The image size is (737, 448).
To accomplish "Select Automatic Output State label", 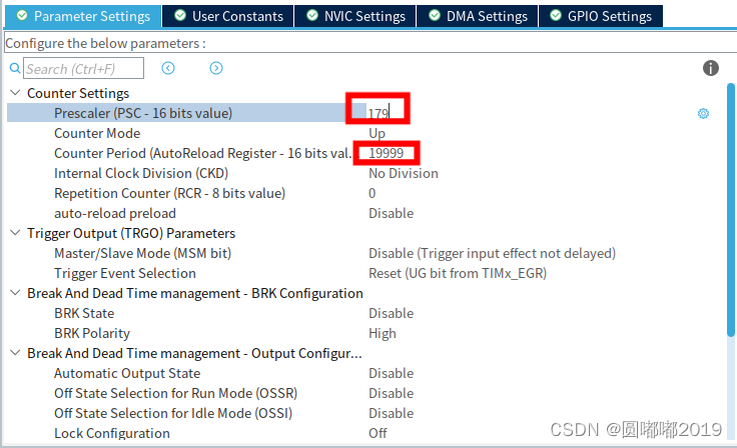I will tap(127, 373).
